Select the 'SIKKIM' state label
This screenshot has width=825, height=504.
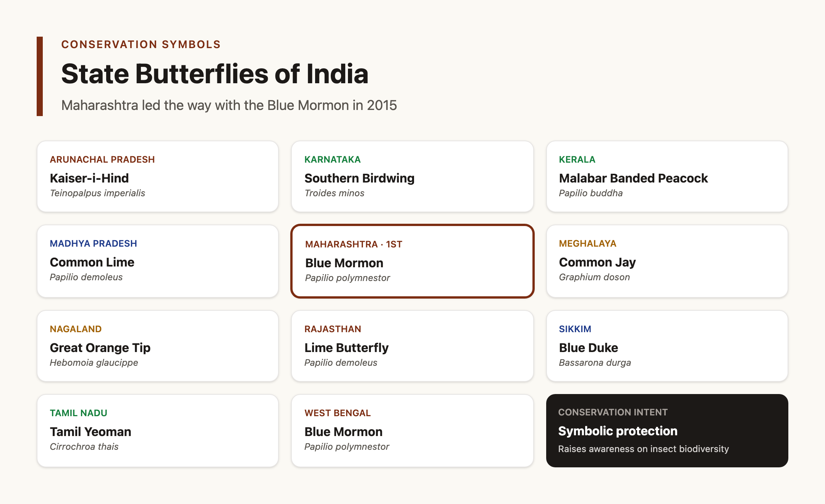click(x=575, y=329)
